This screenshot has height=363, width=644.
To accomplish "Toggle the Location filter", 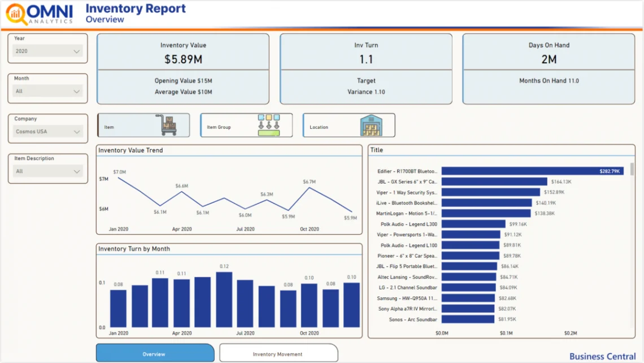I will point(349,125).
